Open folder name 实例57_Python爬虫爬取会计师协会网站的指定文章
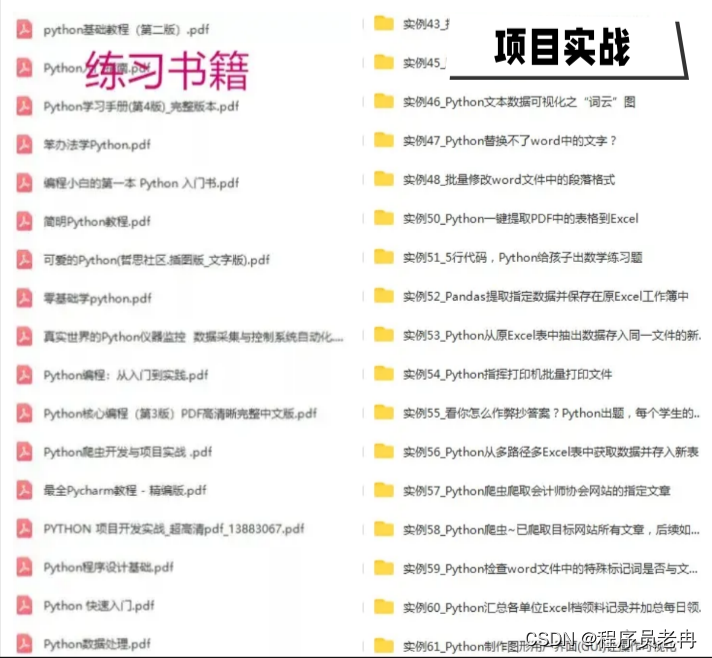The image size is (712, 658). (x=537, y=491)
